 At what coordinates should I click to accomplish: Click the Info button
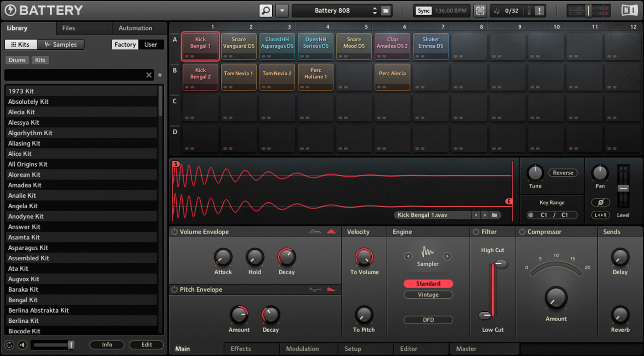coord(107,345)
